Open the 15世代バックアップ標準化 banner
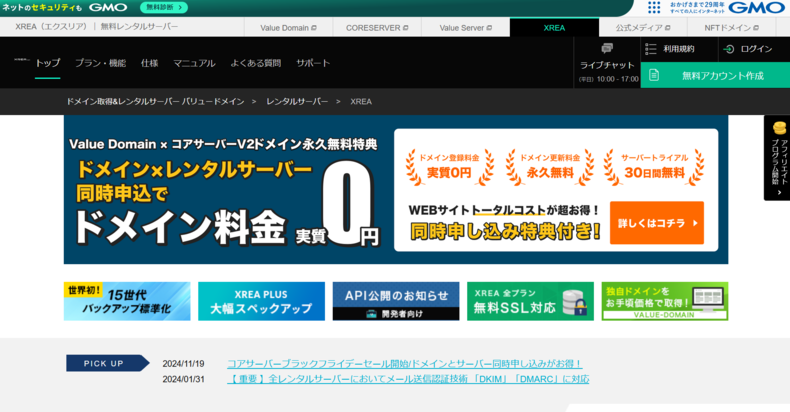Screen dimensions: 790x412 pos(127,301)
